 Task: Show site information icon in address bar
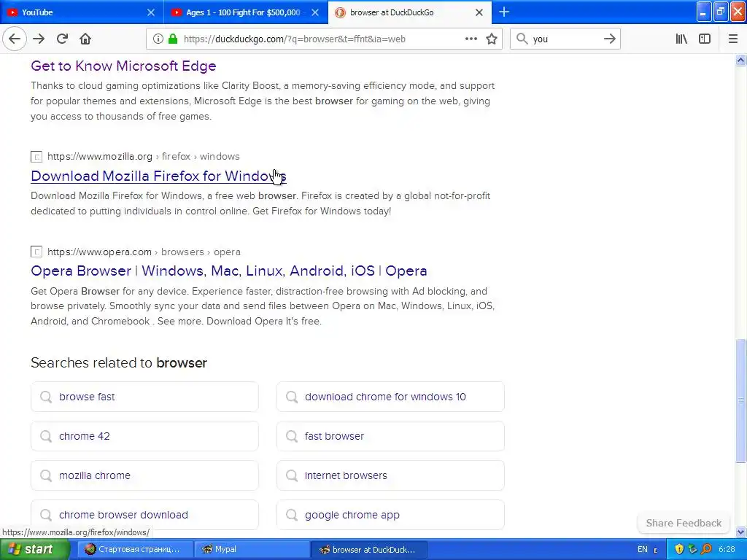pyautogui.click(x=158, y=39)
